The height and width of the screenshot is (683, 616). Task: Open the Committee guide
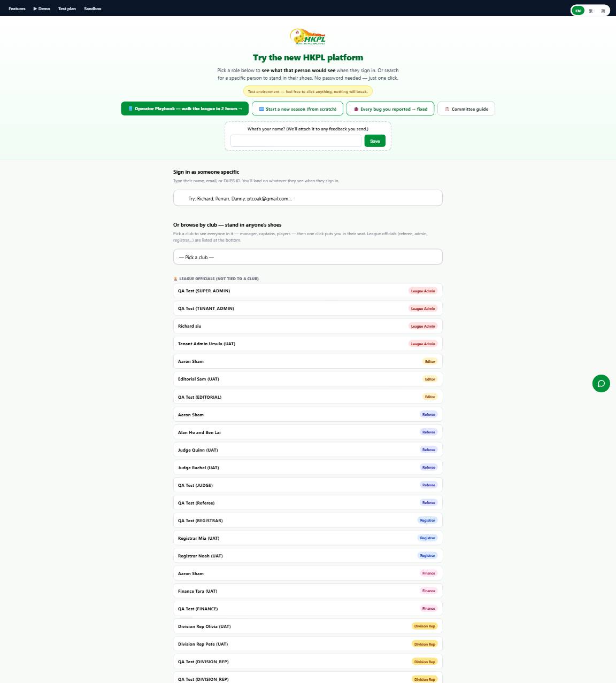pos(466,108)
